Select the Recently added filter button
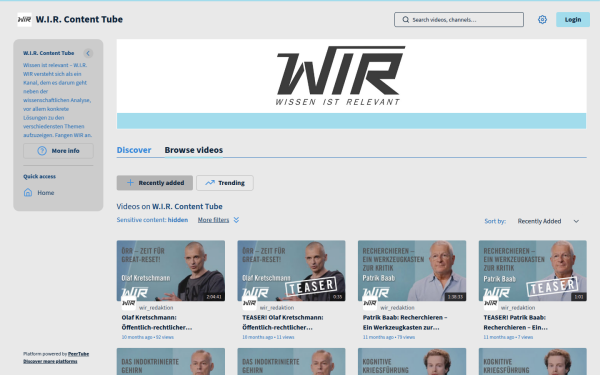600x375 pixels. pos(155,183)
